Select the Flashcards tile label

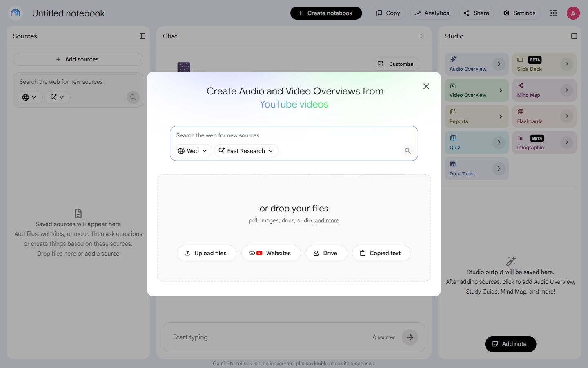530,121
